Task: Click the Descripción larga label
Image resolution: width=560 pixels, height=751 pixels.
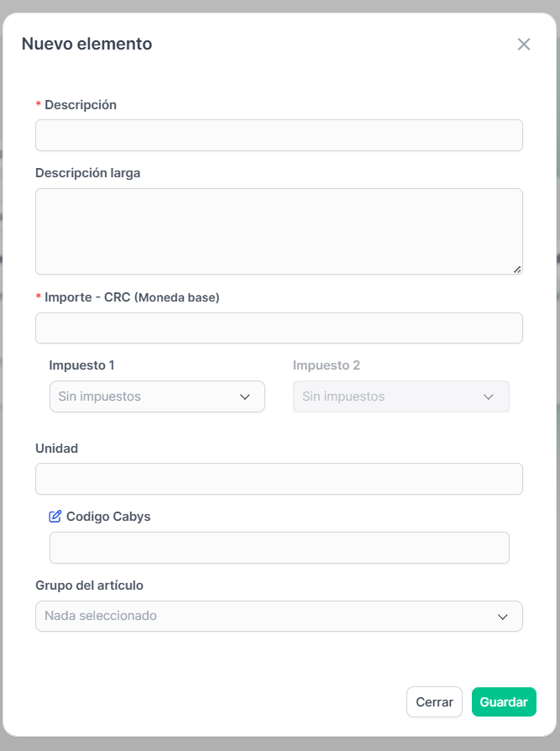Action: click(88, 173)
